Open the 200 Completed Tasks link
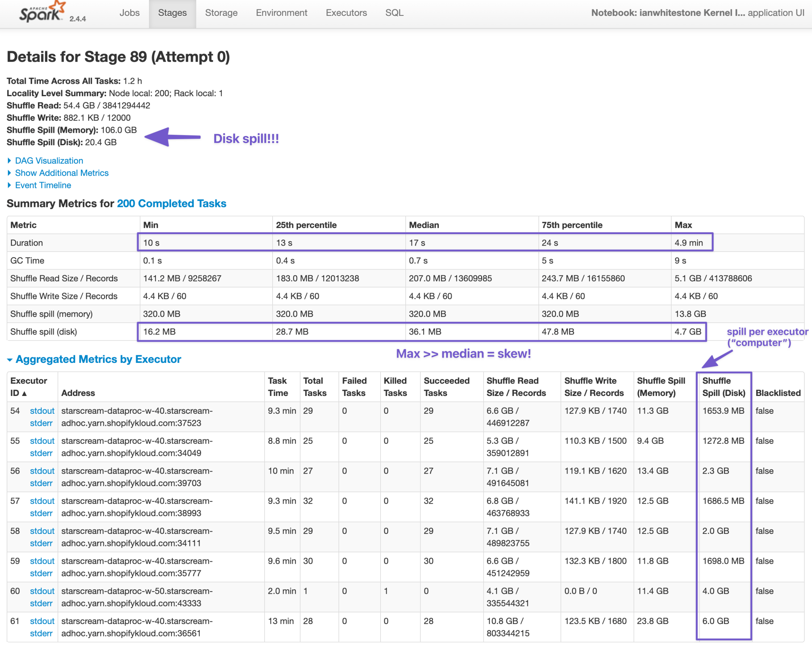This screenshot has height=646, width=812. pyautogui.click(x=171, y=204)
